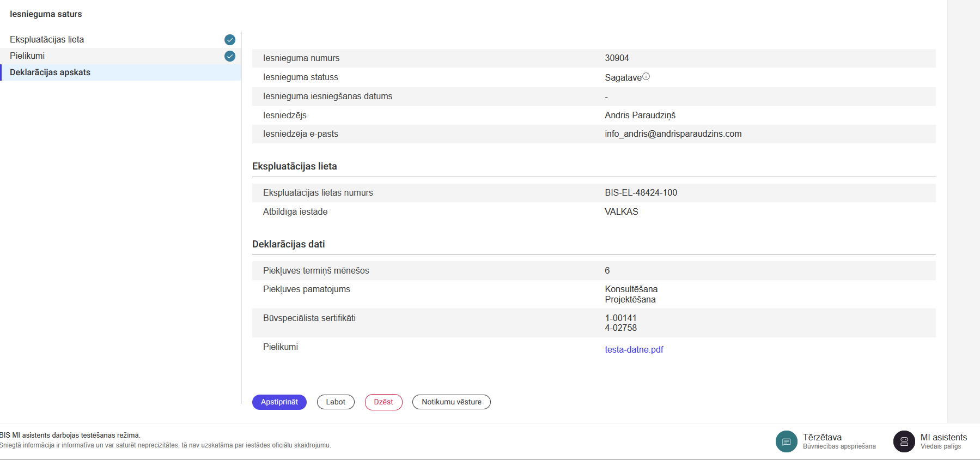Click the application number value 30904
The height and width of the screenshot is (460, 980).
(617, 58)
